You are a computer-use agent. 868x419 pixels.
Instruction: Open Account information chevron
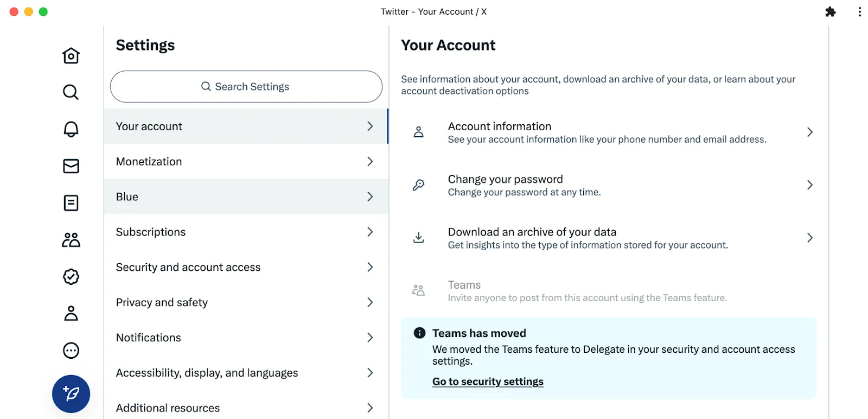point(810,132)
